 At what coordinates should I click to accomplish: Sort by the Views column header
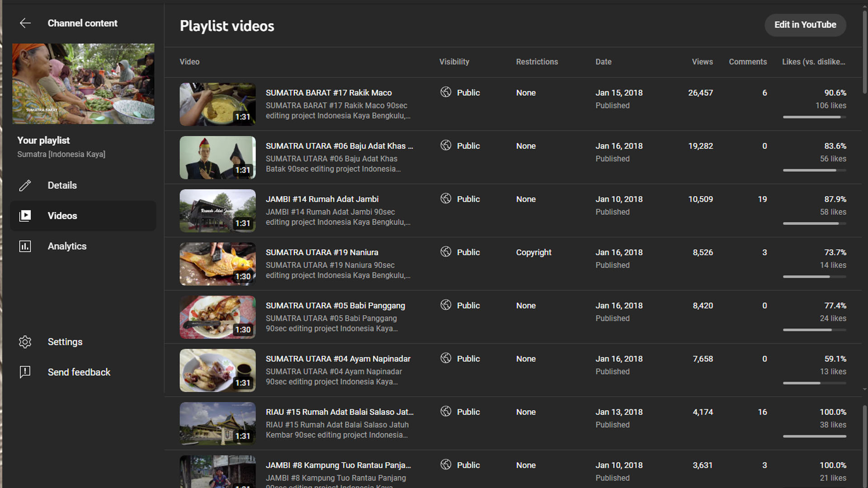pos(702,62)
